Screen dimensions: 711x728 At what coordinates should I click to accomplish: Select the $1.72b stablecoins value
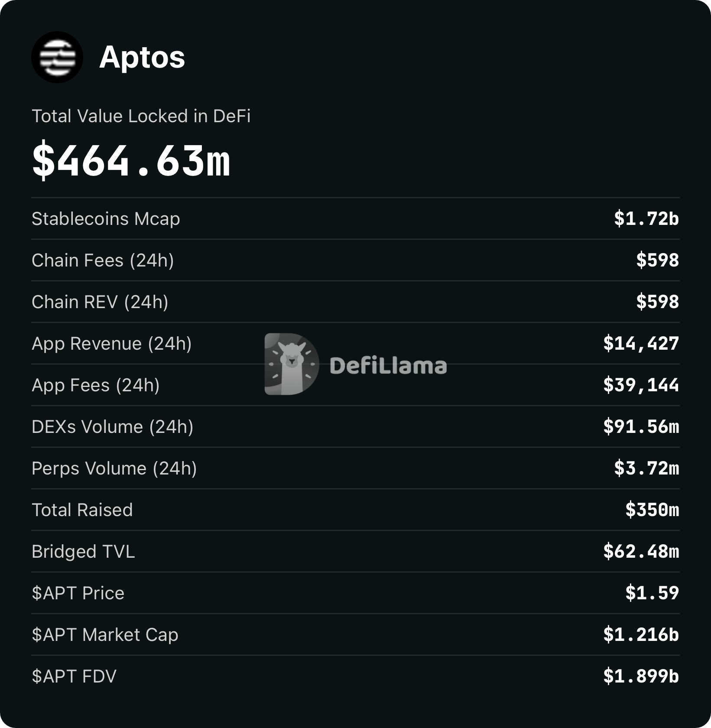646,218
